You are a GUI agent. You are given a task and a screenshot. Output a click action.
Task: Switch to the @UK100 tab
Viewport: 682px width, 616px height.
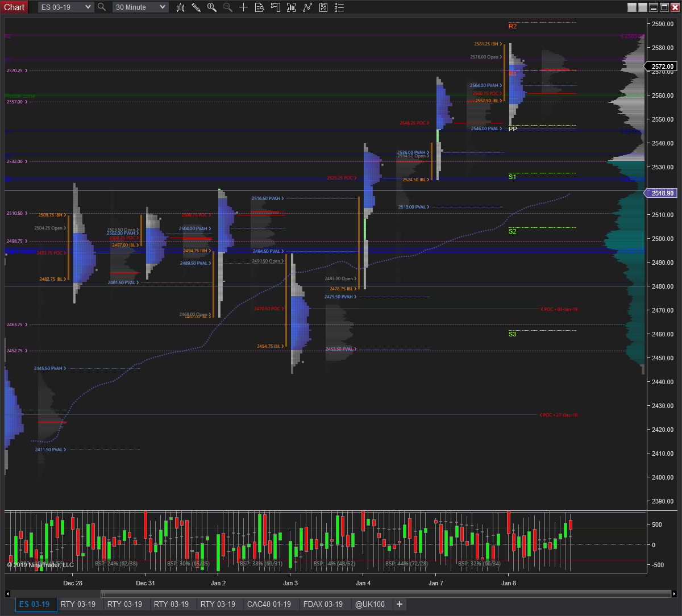pyautogui.click(x=370, y=604)
